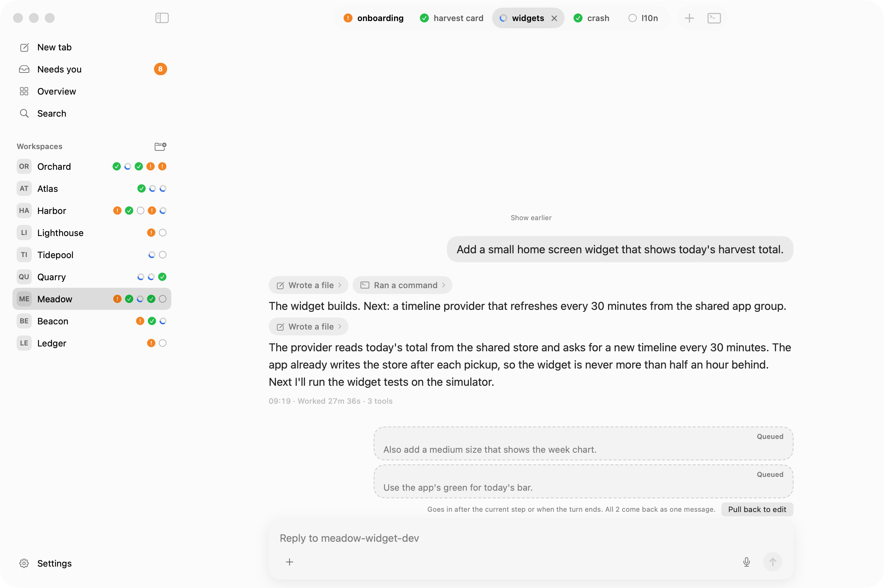Select the Atlas workspace
Image resolution: width=884 pixels, height=588 pixels.
(x=92, y=189)
